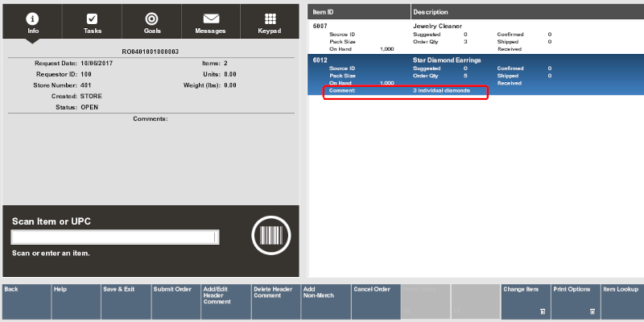This screenshot has width=644, height=322.
Task: Click Delete Header Comment
Action: pos(276,302)
